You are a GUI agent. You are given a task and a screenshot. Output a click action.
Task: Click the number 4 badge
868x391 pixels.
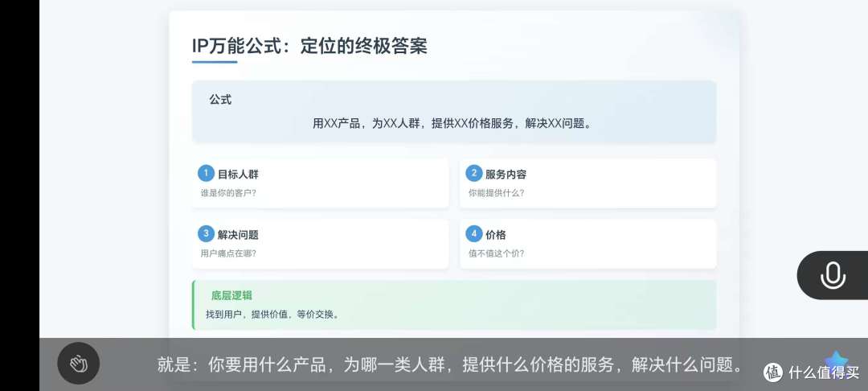point(473,233)
